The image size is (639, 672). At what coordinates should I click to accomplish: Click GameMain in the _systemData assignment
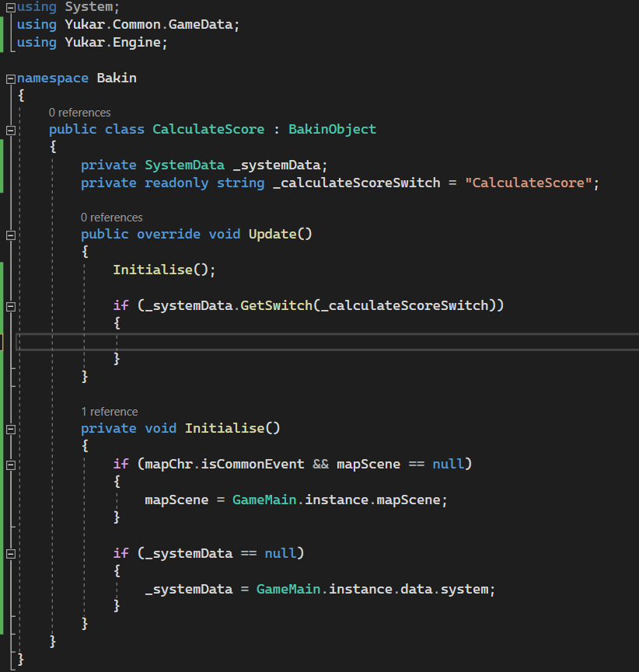click(288, 589)
